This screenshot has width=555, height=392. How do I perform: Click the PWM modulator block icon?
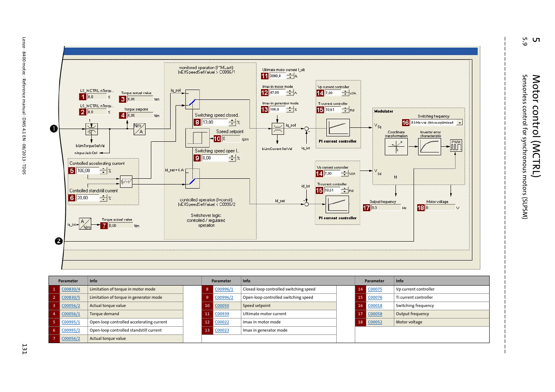click(456, 145)
